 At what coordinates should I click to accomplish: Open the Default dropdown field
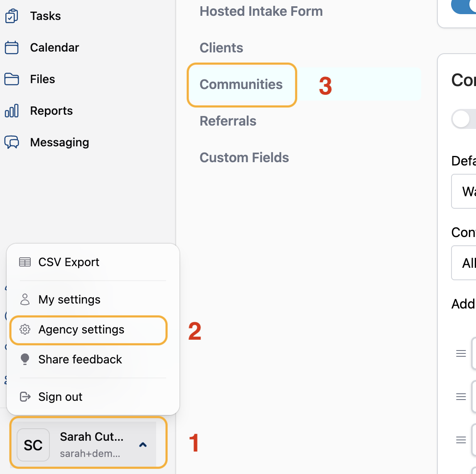(x=464, y=191)
